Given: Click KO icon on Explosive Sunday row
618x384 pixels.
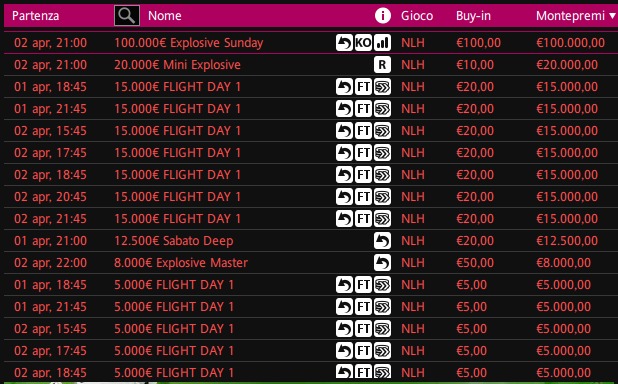Looking at the screenshot, I should (363, 43).
